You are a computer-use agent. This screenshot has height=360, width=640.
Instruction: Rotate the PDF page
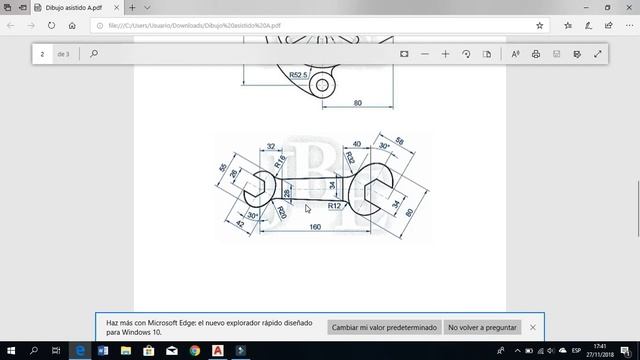[466, 54]
